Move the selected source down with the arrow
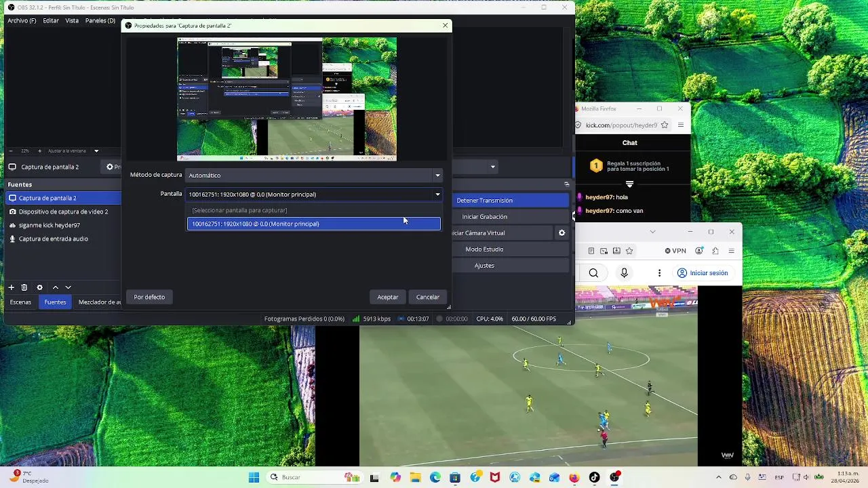 [68, 287]
